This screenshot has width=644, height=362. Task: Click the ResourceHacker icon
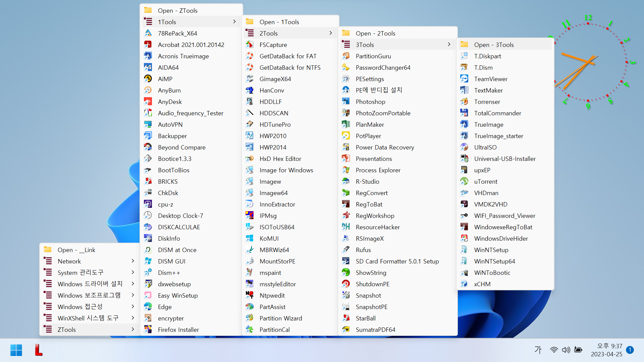pyautogui.click(x=346, y=227)
